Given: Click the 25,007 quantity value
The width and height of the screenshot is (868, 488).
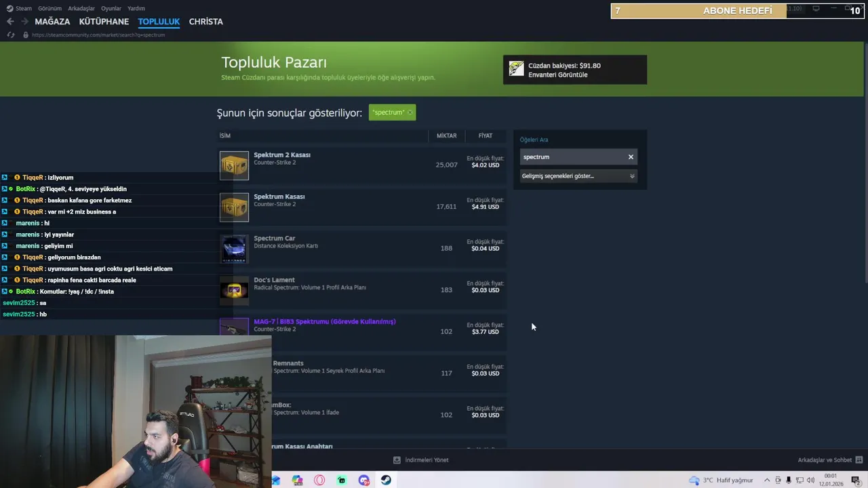Looking at the screenshot, I should tap(446, 165).
